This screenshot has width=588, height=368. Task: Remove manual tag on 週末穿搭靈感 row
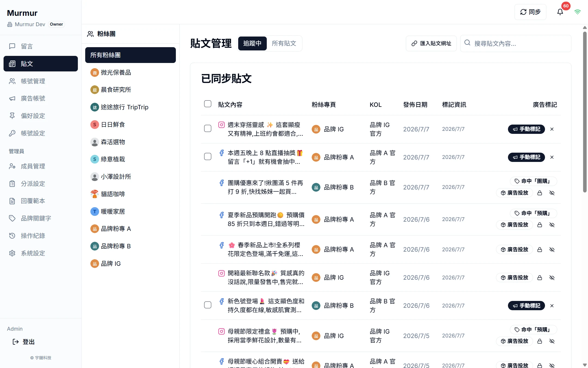point(552,129)
